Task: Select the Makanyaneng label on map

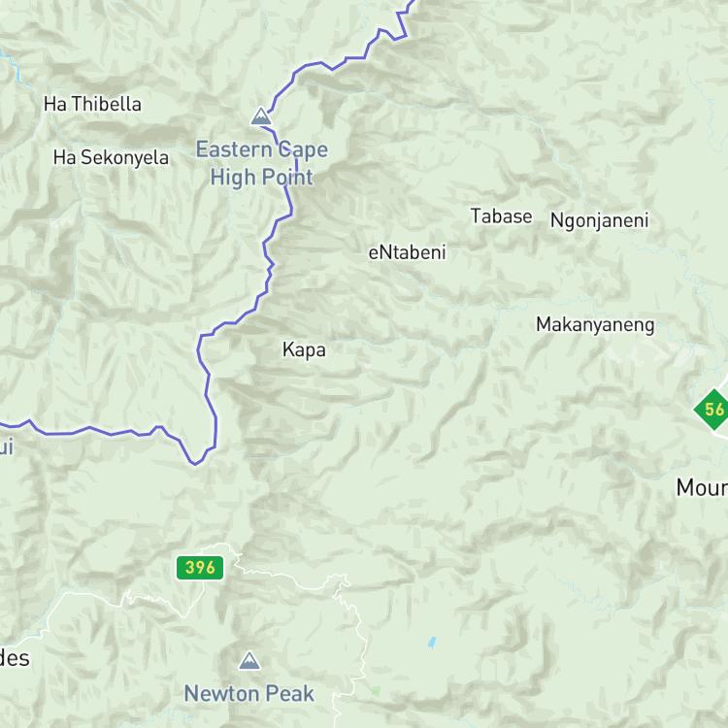Action: coord(595,325)
